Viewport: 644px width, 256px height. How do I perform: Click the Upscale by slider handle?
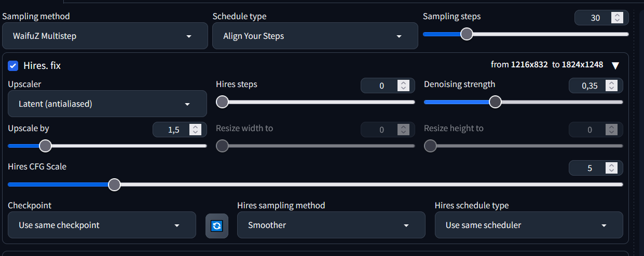click(46, 146)
